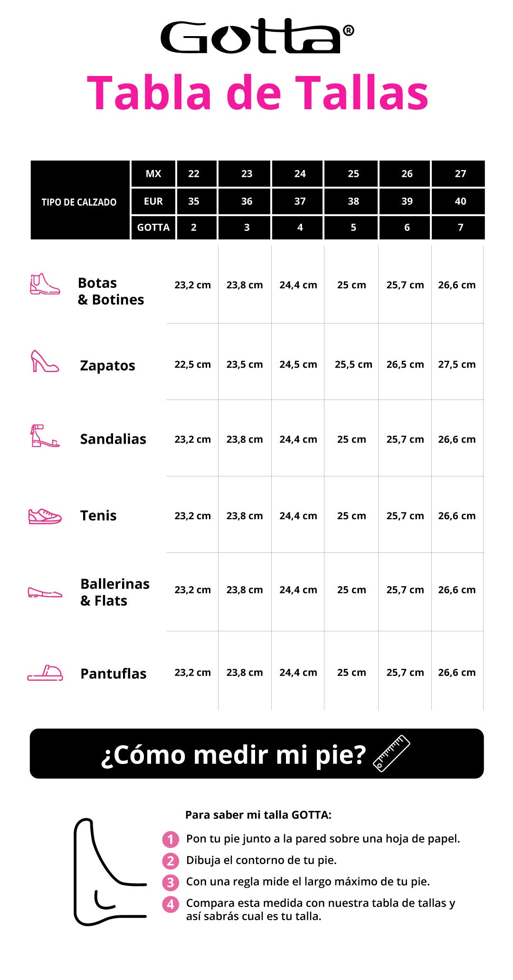Click the ¿Cómo medir mi pie? banner
513x980 pixels.
[256, 754]
